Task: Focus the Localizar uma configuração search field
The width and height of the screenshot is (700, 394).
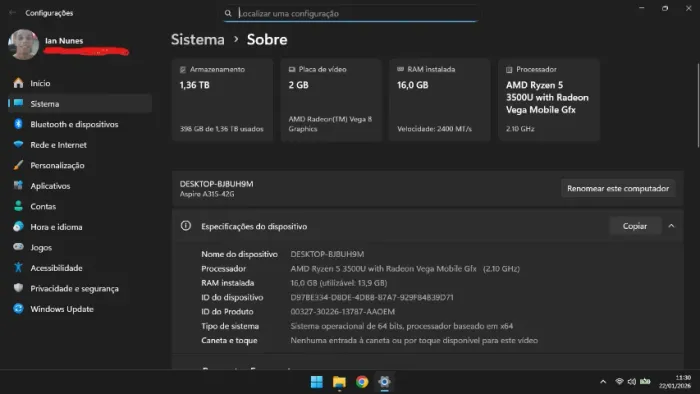Action: point(352,13)
